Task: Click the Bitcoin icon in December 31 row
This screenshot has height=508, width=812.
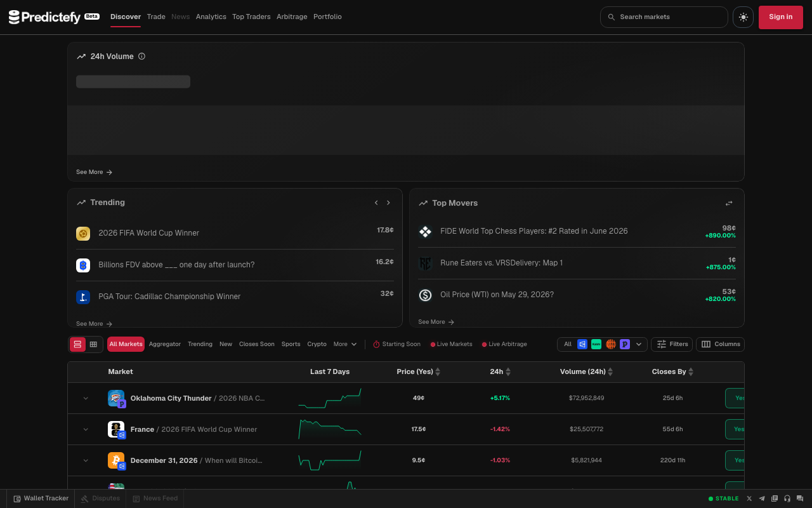Action: coord(116,460)
